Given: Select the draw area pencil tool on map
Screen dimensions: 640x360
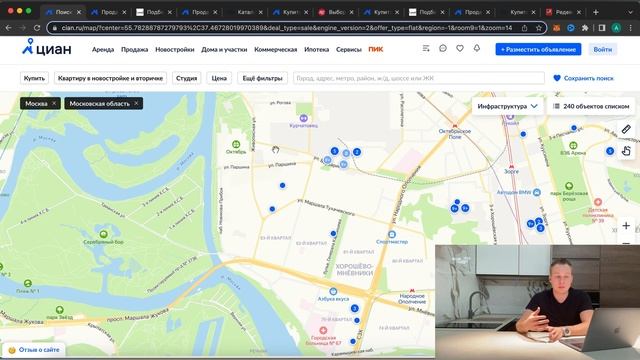Looking at the screenshot, I should pos(626,129).
